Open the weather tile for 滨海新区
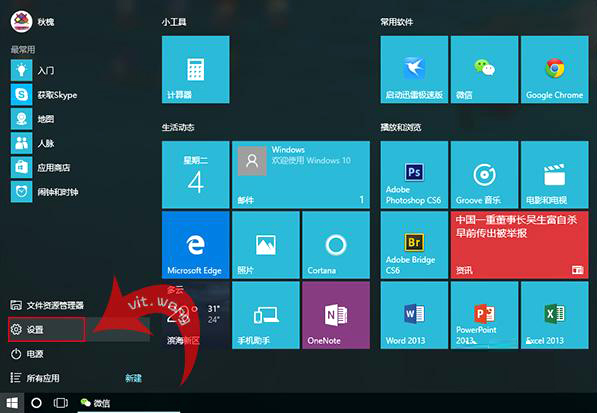This screenshot has width=597, height=413. (x=196, y=315)
